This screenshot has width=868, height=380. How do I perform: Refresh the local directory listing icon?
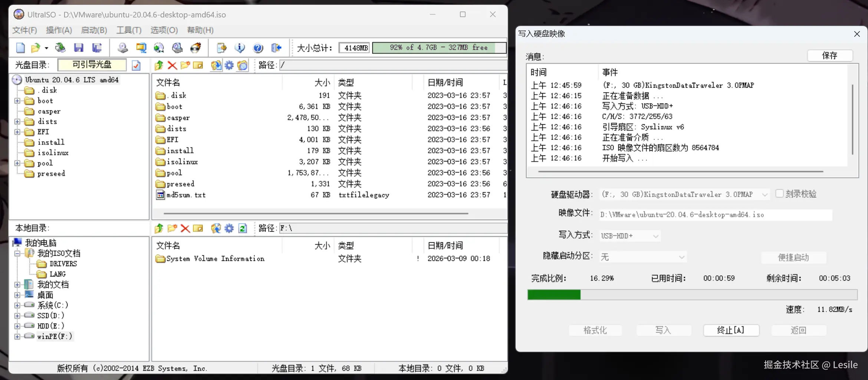242,228
